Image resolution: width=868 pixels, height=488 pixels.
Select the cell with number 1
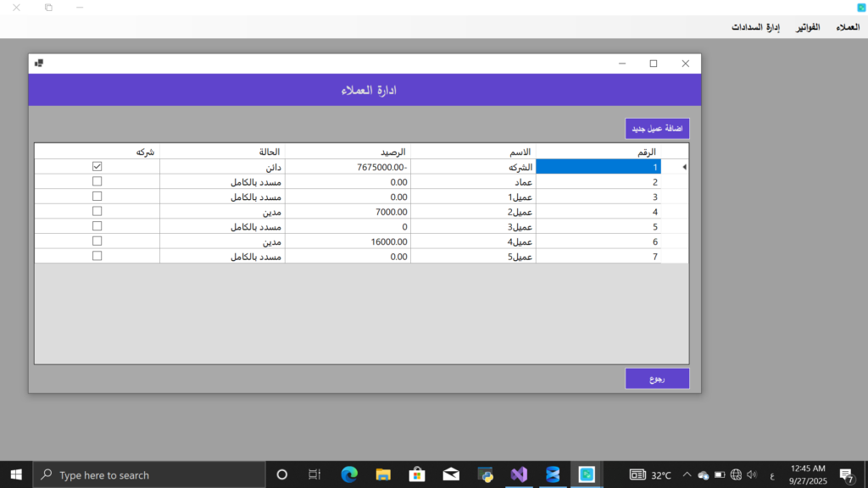[598, 167]
